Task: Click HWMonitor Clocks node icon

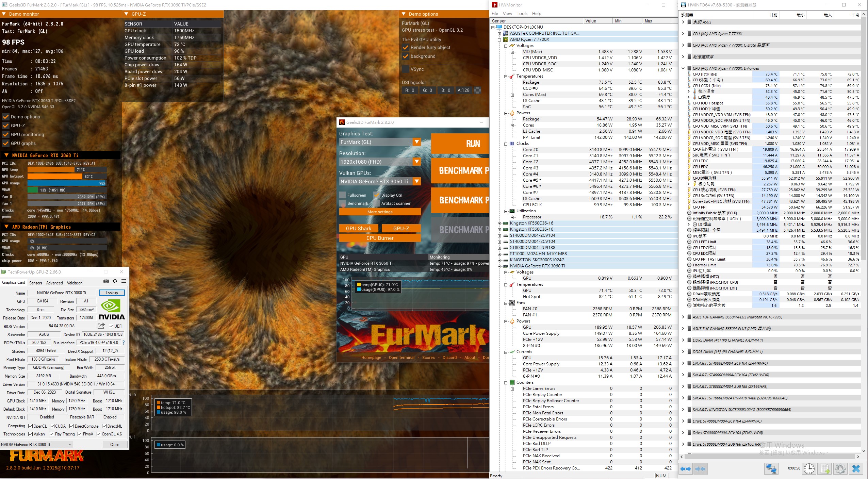Action: (x=512, y=144)
